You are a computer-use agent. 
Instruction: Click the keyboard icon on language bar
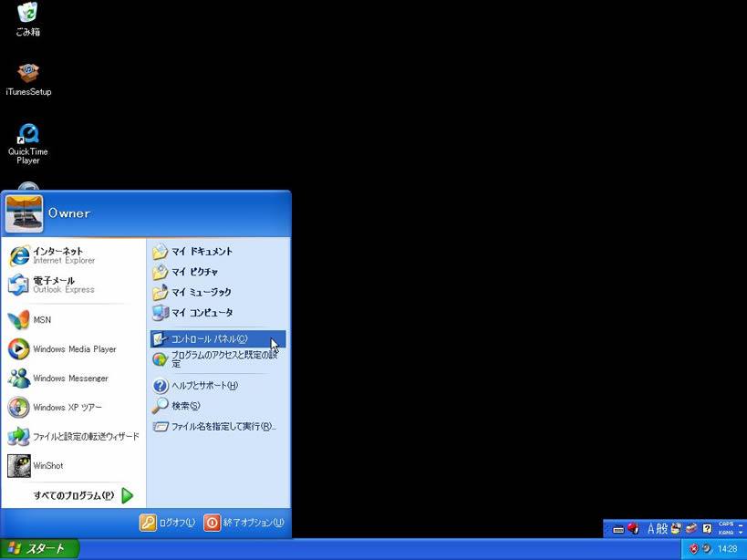pos(618,529)
